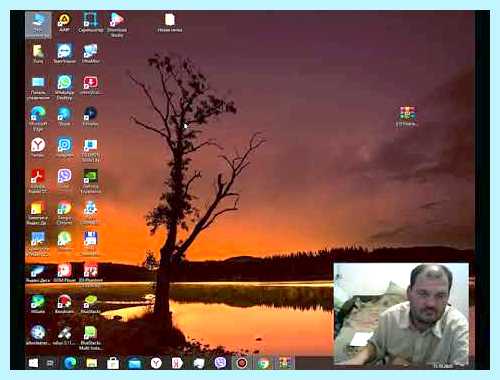Screen dimensions: 500x380
Task: Open Viber from the taskbar
Action: click(220, 363)
